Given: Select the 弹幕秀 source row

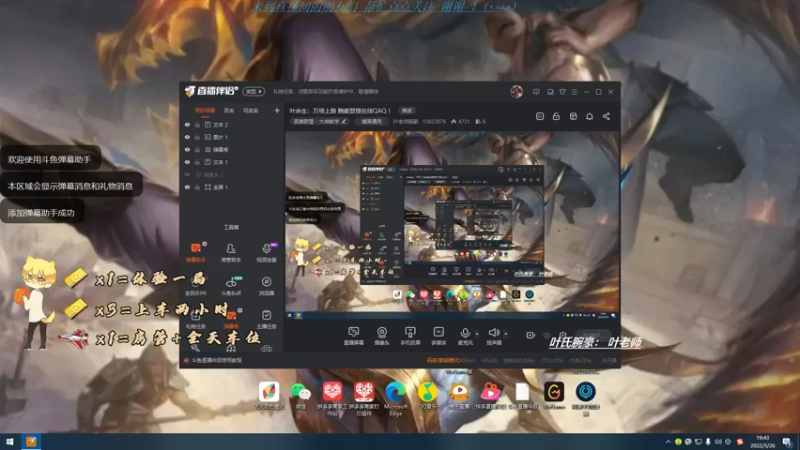Looking at the screenshot, I should [232, 149].
